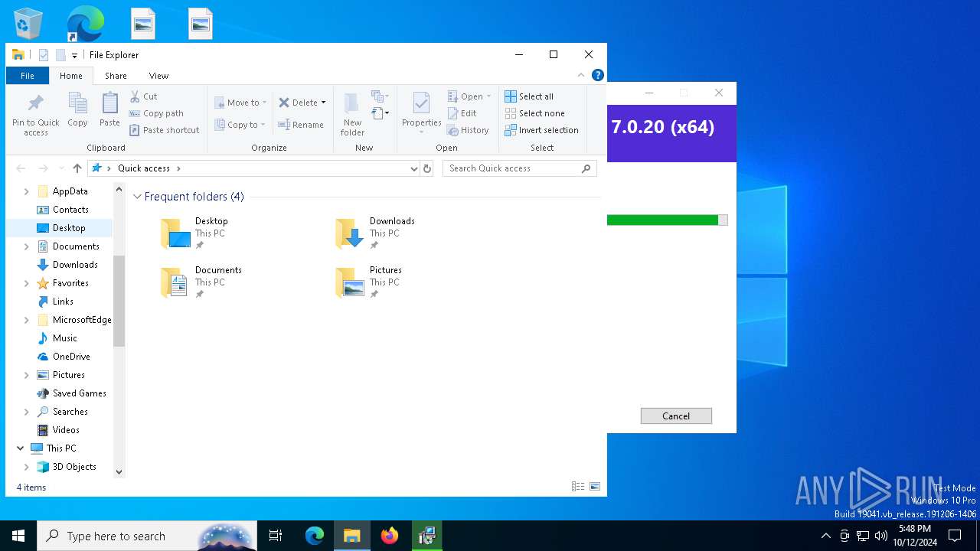The height and width of the screenshot is (551, 980).
Task: Minimize the ribbon with chevron
Action: (581, 75)
